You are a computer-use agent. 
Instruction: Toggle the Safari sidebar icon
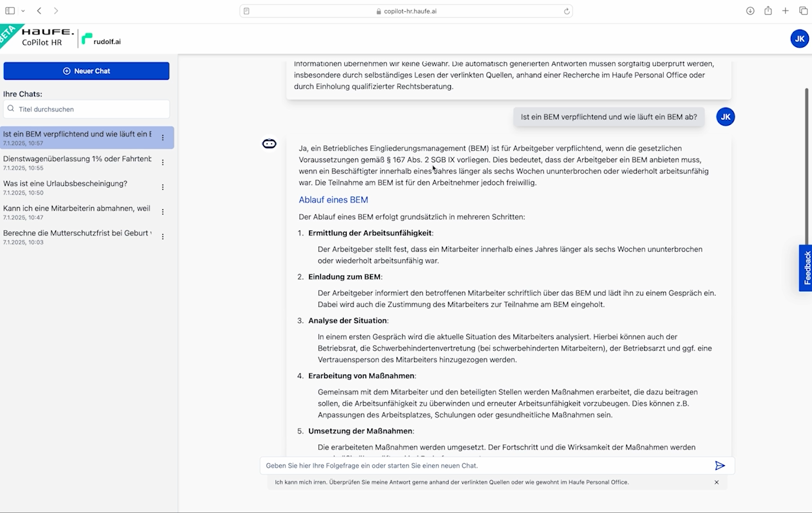pyautogui.click(x=10, y=11)
